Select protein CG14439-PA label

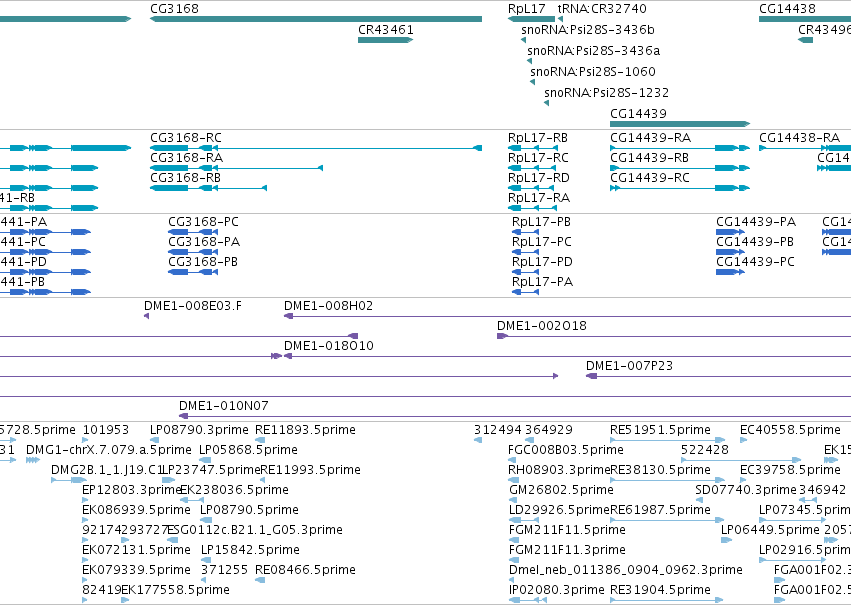tap(756, 222)
